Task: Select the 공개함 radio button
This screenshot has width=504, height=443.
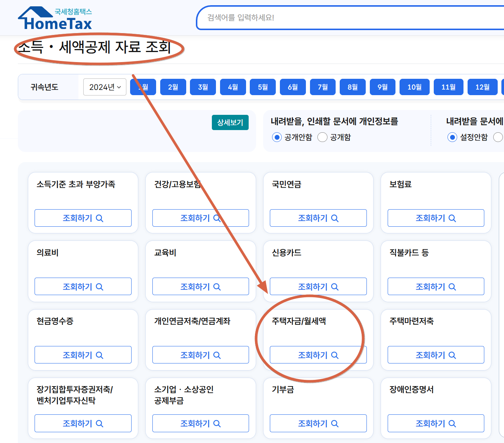Action: pos(322,137)
